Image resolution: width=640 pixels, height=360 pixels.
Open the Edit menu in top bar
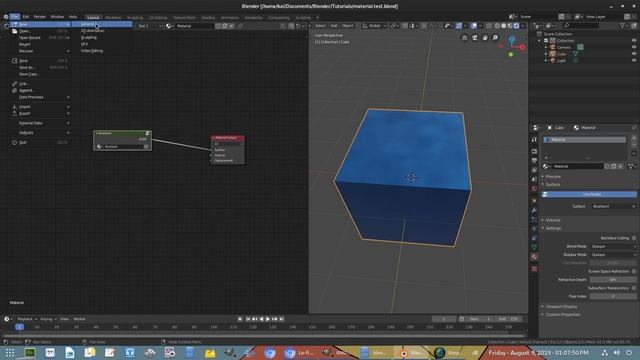(x=26, y=17)
